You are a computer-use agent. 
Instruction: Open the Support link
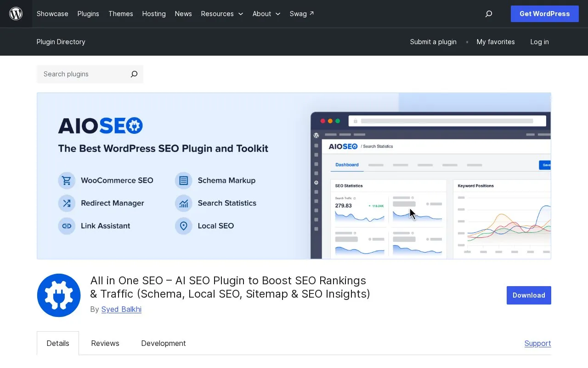pyautogui.click(x=537, y=343)
